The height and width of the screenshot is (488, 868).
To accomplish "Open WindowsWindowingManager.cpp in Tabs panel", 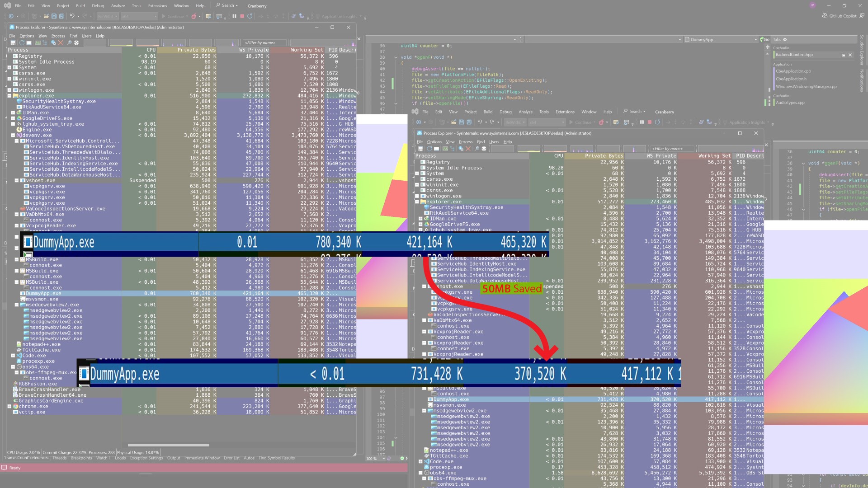I will pos(807,86).
